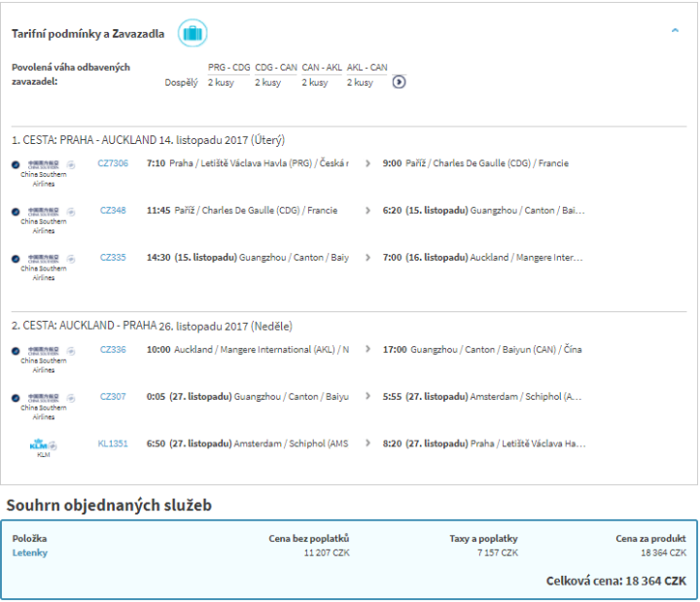
Task: Click the Celková cena total price text
Action: [616, 581]
